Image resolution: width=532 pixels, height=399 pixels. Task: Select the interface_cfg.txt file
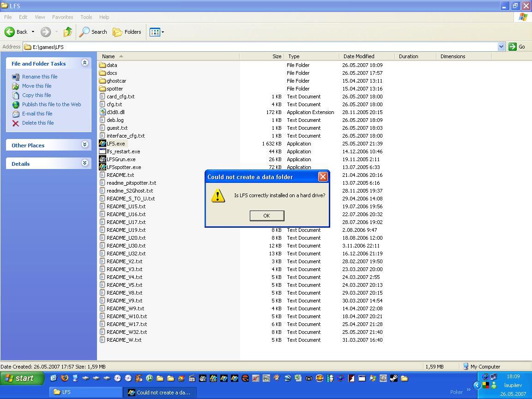click(126, 136)
